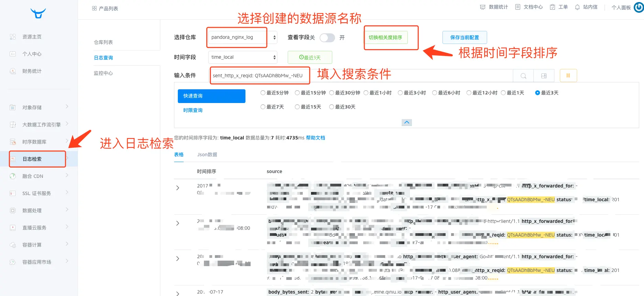The height and width of the screenshot is (296, 644).
Task: Click the SSL 证书服务 icon
Action: coord(13,193)
